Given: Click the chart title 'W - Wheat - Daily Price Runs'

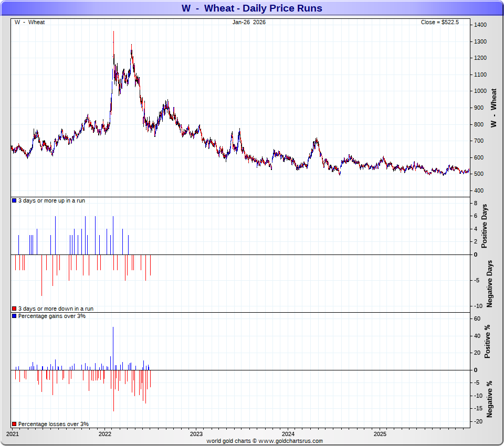Looking at the screenshot, I should tap(251, 8).
